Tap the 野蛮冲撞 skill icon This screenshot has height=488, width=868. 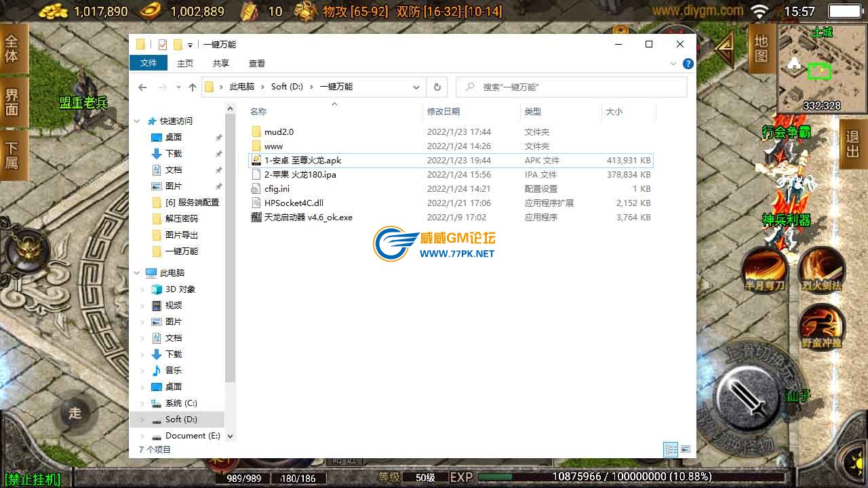pos(821,327)
